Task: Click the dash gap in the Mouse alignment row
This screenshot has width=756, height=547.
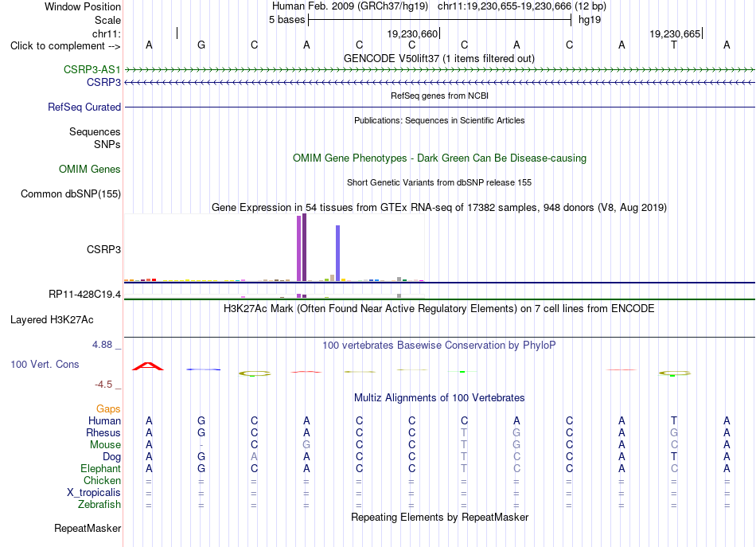Action: (x=201, y=445)
